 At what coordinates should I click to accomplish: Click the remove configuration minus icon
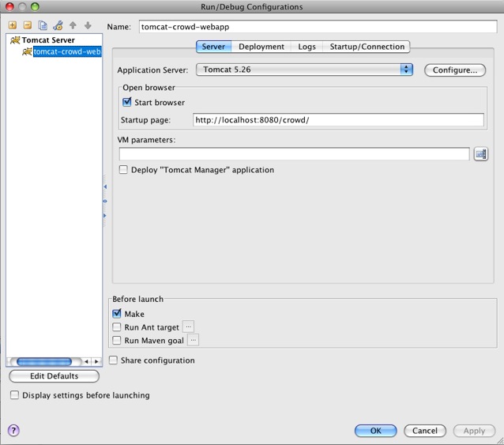coord(27,25)
